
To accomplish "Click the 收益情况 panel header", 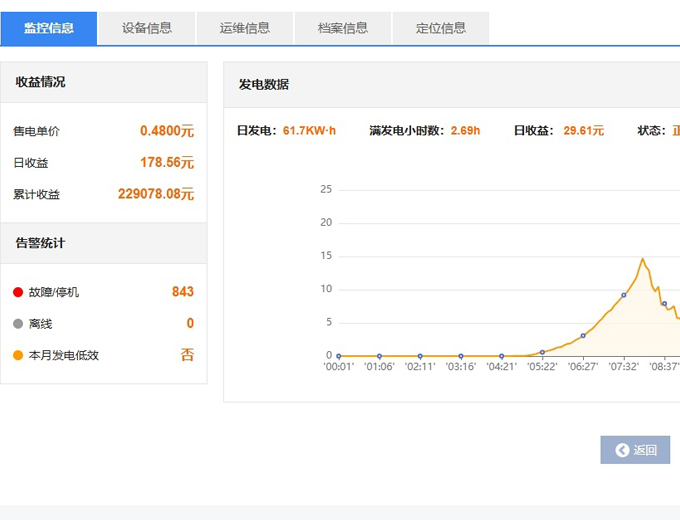I will [x=104, y=82].
